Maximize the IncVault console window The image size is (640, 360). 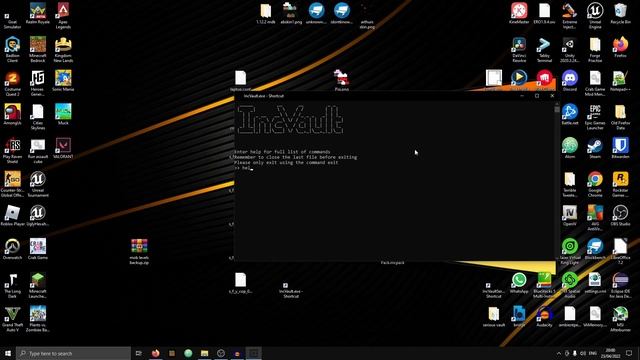click(x=537, y=96)
